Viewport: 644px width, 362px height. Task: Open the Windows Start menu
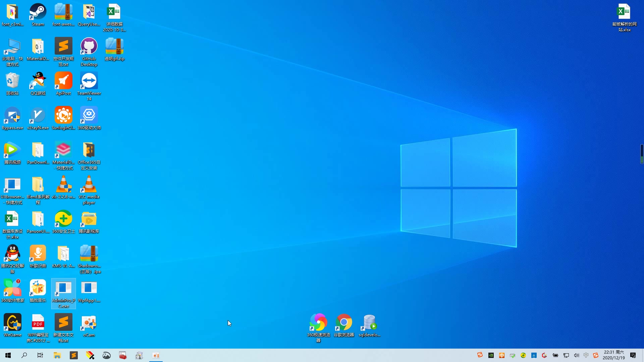8,355
